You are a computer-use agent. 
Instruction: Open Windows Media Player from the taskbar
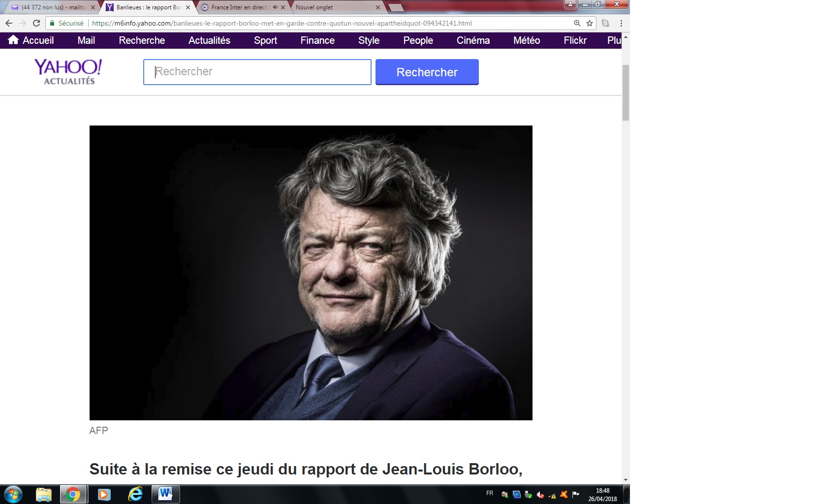tap(104, 494)
